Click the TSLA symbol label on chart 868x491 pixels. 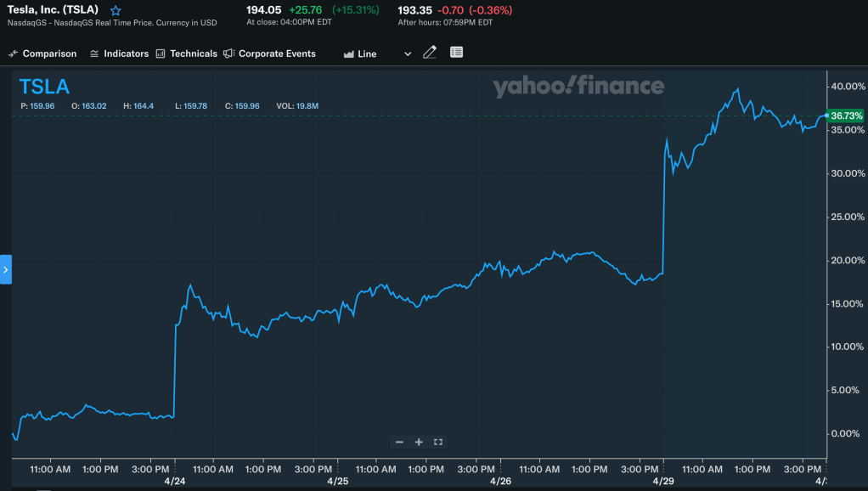pos(44,86)
